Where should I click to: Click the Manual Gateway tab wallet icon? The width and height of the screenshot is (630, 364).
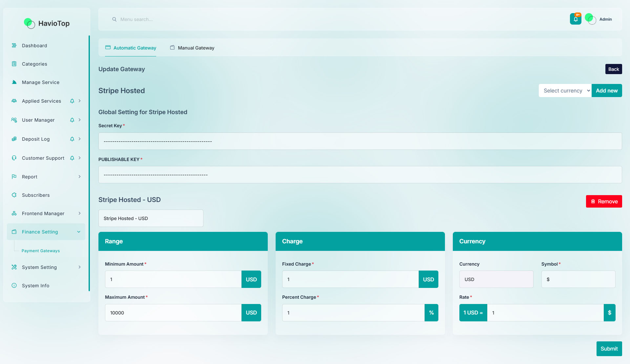point(172,48)
